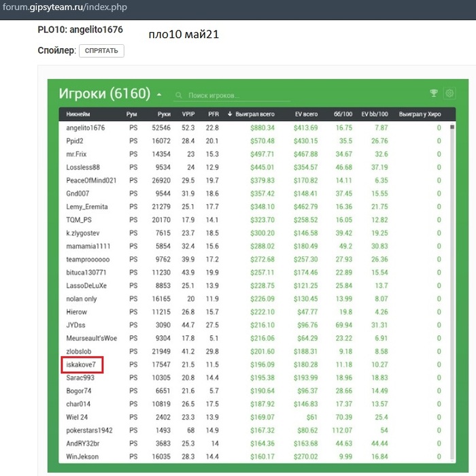Select player Lossless88
The image size is (476, 476).
pyautogui.click(x=83, y=167)
